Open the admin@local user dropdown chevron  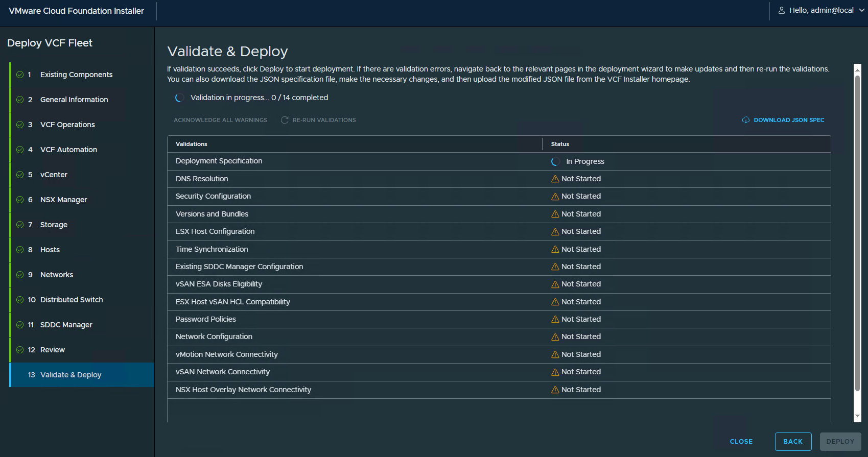(861, 10)
